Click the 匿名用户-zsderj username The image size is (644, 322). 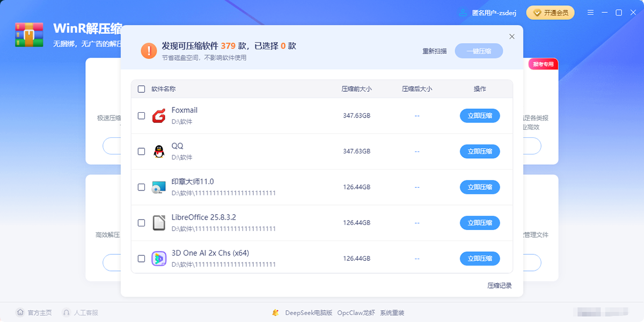pos(494,12)
